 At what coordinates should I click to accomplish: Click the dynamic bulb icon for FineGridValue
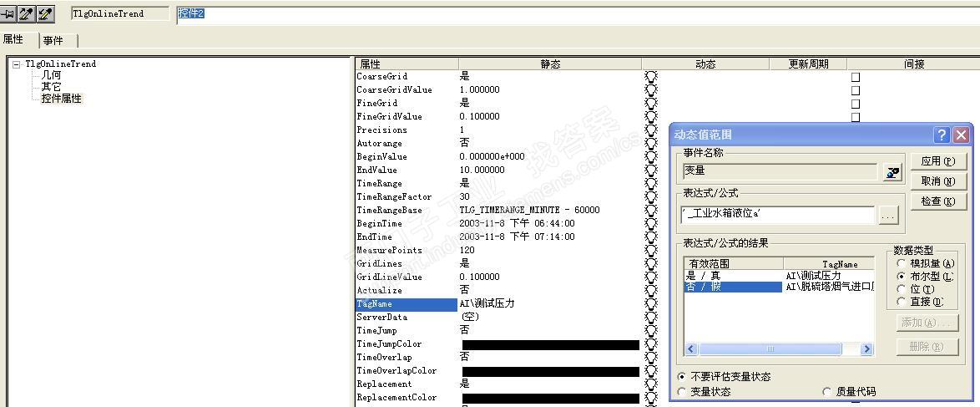tap(650, 116)
